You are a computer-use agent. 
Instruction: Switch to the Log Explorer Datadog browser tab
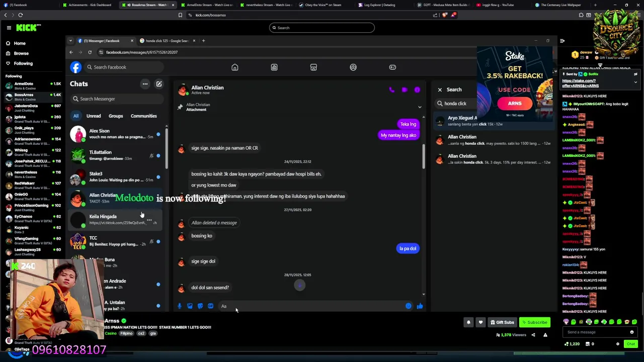(x=380, y=5)
